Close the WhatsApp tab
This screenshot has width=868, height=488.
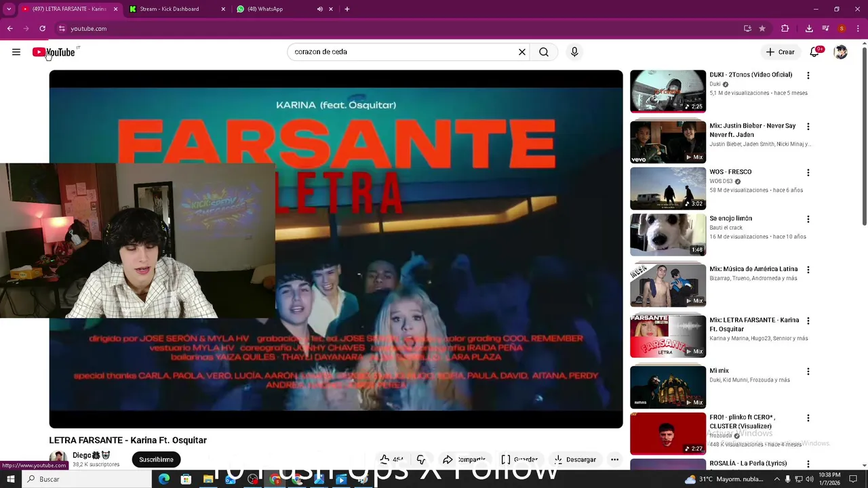(331, 9)
